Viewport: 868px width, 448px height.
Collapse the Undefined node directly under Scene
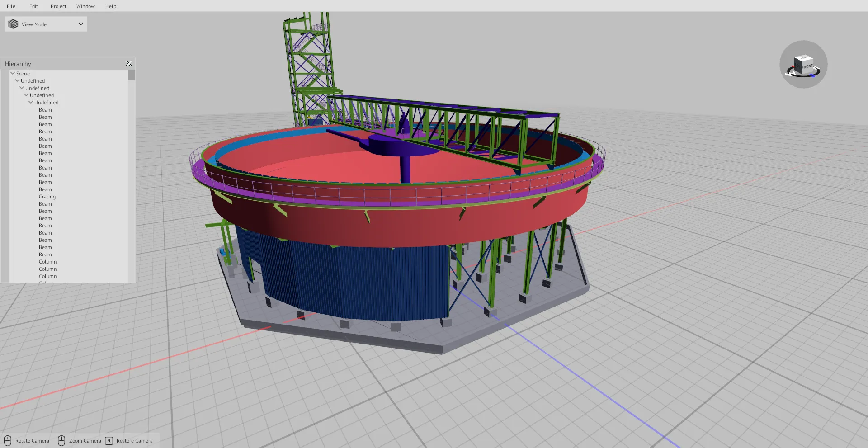[17, 80]
